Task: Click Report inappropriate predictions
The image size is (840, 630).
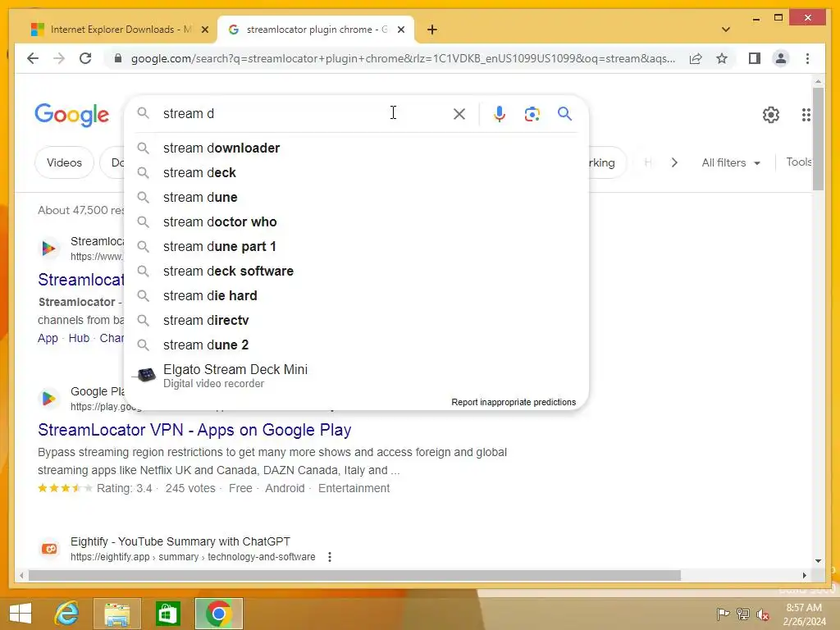Action: tap(514, 402)
